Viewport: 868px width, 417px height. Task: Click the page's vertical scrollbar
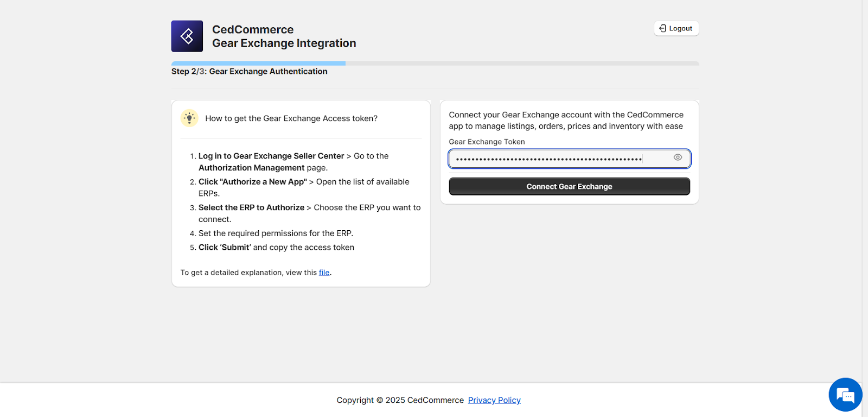coord(865,208)
